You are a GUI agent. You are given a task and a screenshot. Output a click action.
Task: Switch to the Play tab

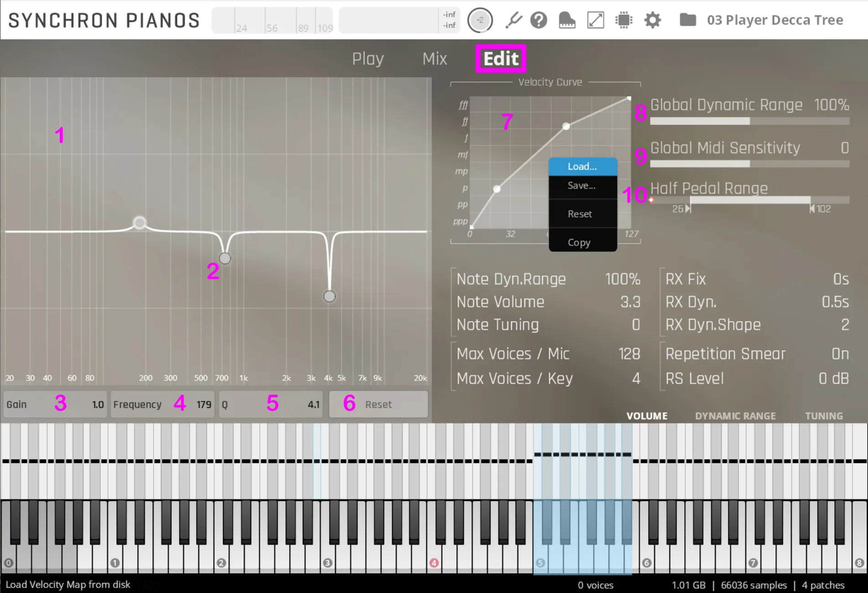367,59
